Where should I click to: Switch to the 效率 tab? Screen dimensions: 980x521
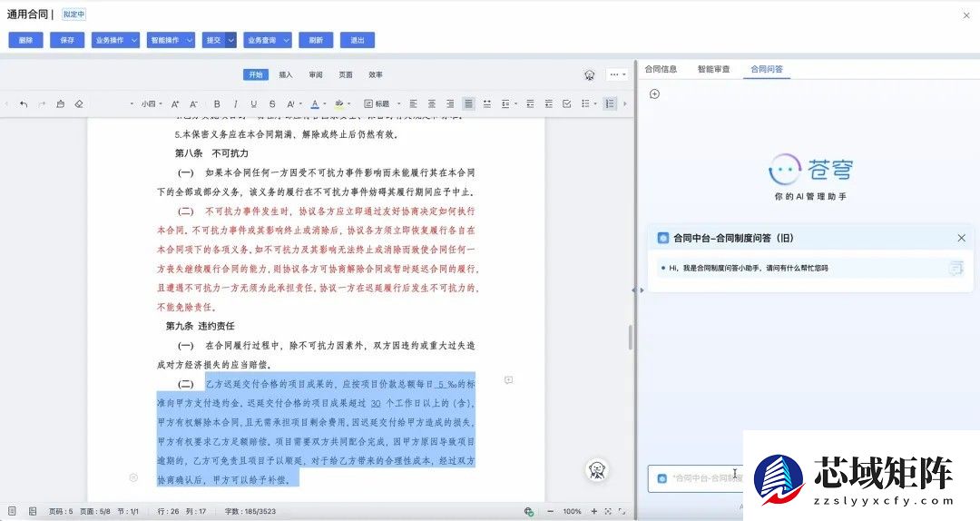coord(376,74)
